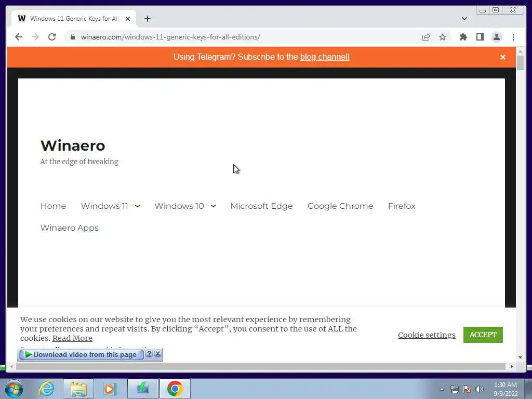
Task: Open the Windows Start button
Action: [14, 389]
